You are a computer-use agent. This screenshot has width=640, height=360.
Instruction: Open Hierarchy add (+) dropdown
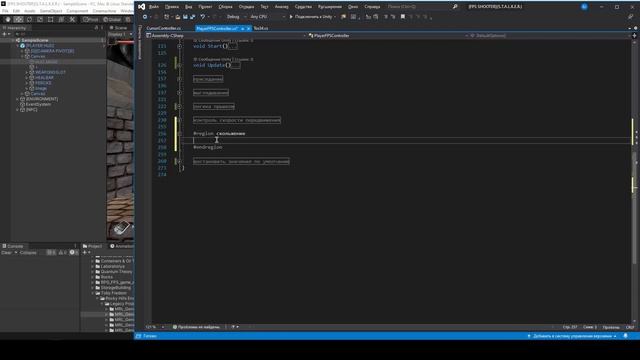(x=6, y=34)
